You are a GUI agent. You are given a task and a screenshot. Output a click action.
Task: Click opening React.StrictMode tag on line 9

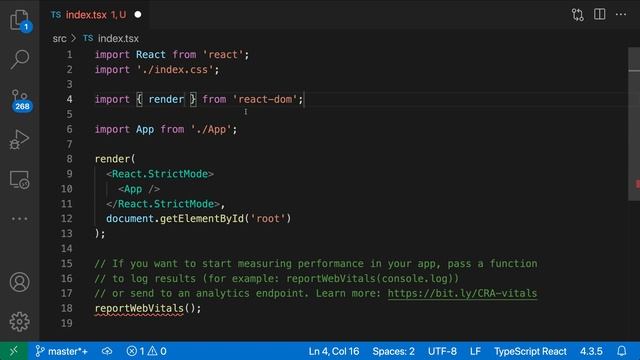(160, 174)
